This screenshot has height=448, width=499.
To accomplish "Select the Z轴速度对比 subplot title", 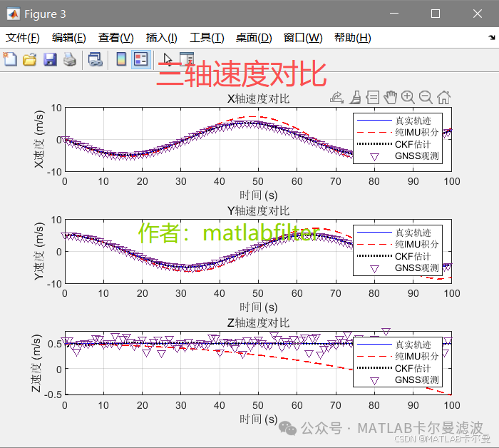I will tap(258, 323).
